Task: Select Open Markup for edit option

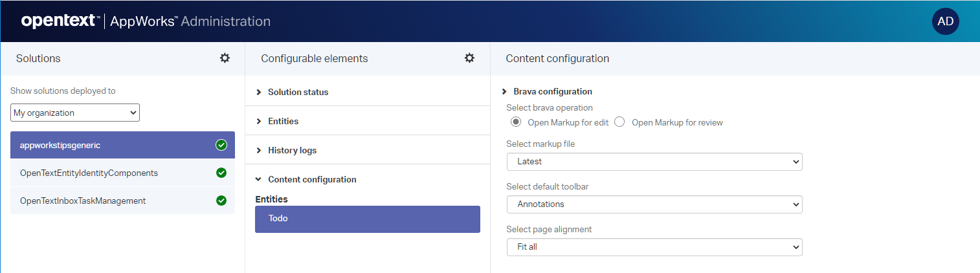Action: [x=516, y=122]
